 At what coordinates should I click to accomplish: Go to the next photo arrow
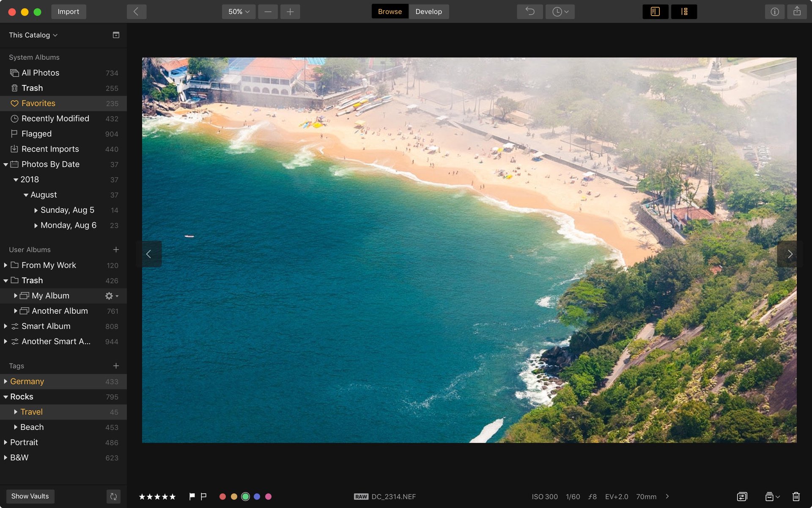pos(790,254)
